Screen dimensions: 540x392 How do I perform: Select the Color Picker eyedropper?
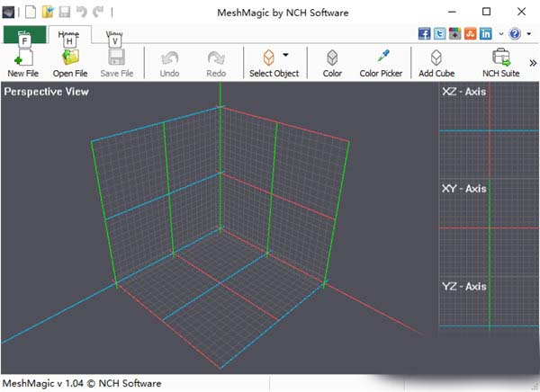tap(381, 63)
